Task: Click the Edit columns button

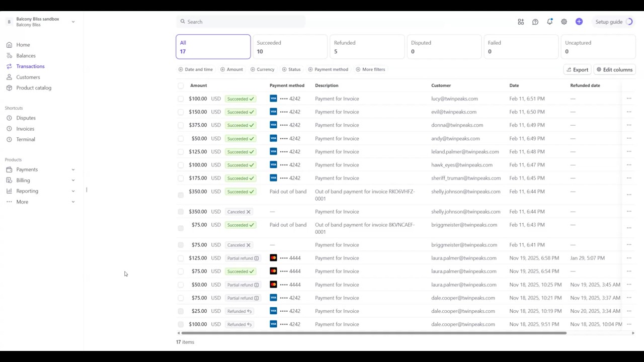Action: tap(614, 70)
